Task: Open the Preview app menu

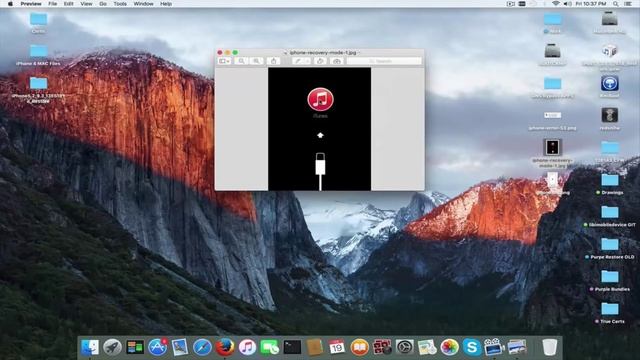Action: (x=31, y=4)
